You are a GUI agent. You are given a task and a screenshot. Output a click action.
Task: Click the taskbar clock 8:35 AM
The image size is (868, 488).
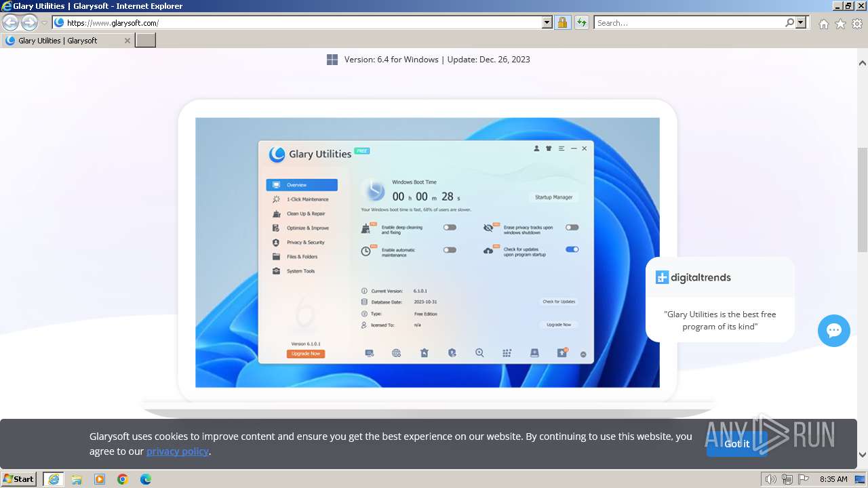coord(833,479)
